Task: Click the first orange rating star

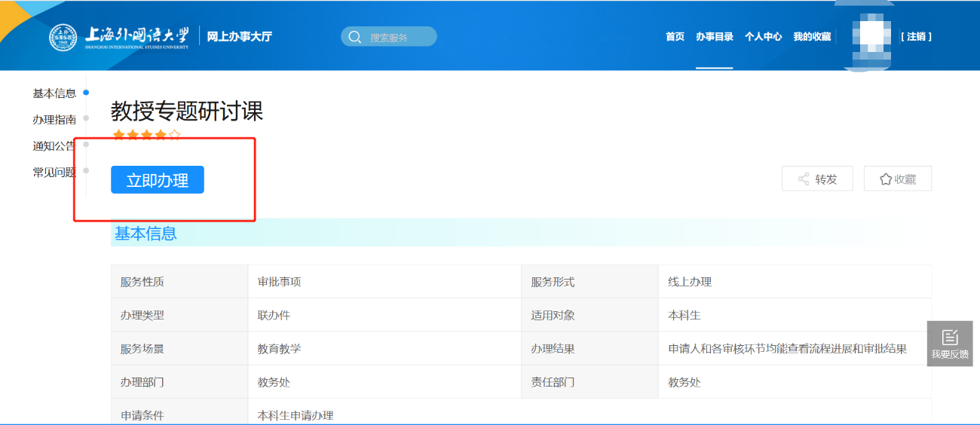Action: click(x=118, y=136)
